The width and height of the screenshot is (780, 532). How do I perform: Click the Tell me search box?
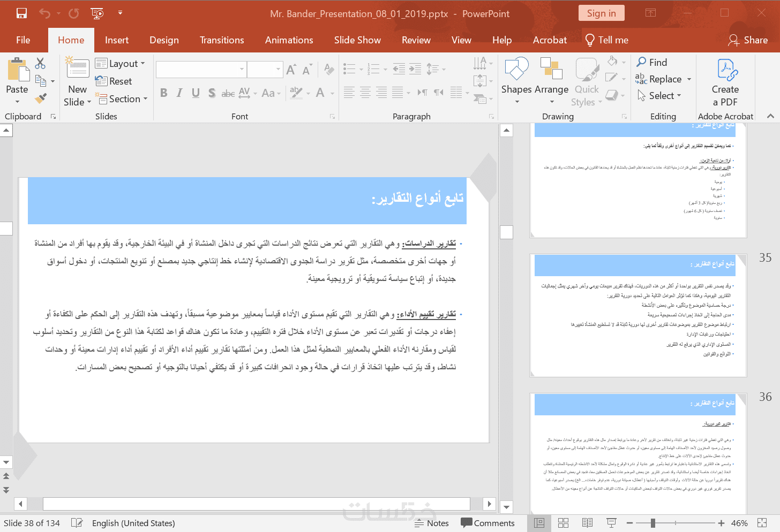click(606, 40)
